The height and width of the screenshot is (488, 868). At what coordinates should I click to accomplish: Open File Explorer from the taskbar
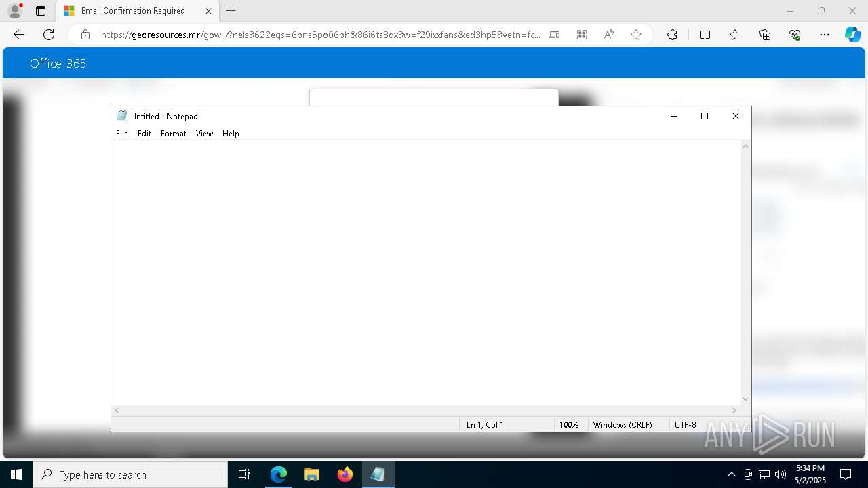click(x=312, y=474)
